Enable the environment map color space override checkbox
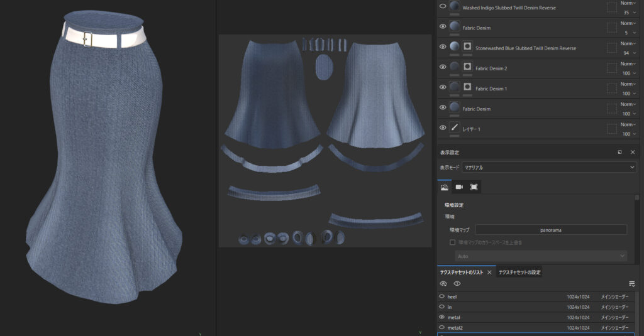The width and height of the screenshot is (644, 336). click(x=453, y=242)
